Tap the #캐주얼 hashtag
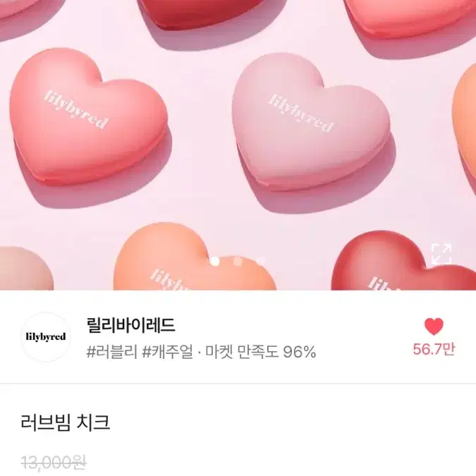476x476 pixels. 168,352
